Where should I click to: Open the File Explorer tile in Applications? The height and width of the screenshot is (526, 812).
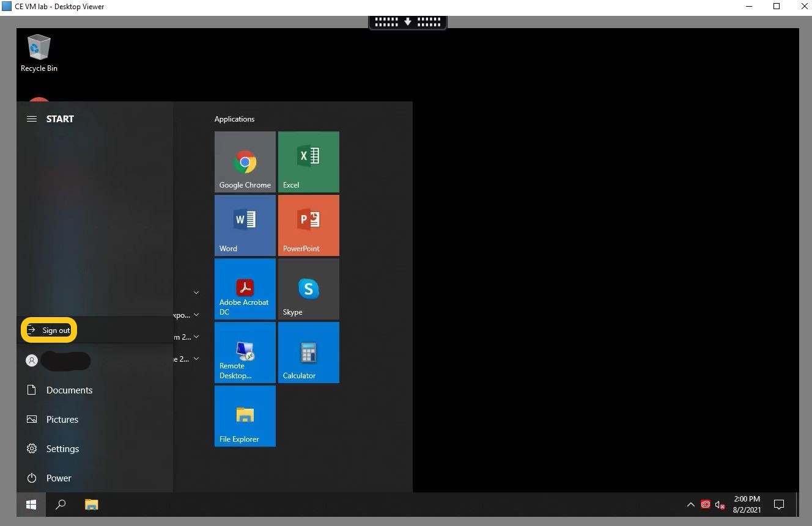245,416
